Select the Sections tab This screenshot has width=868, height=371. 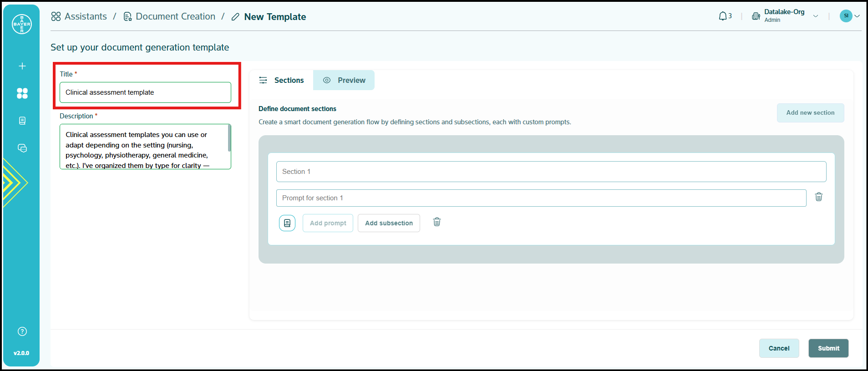(281, 80)
